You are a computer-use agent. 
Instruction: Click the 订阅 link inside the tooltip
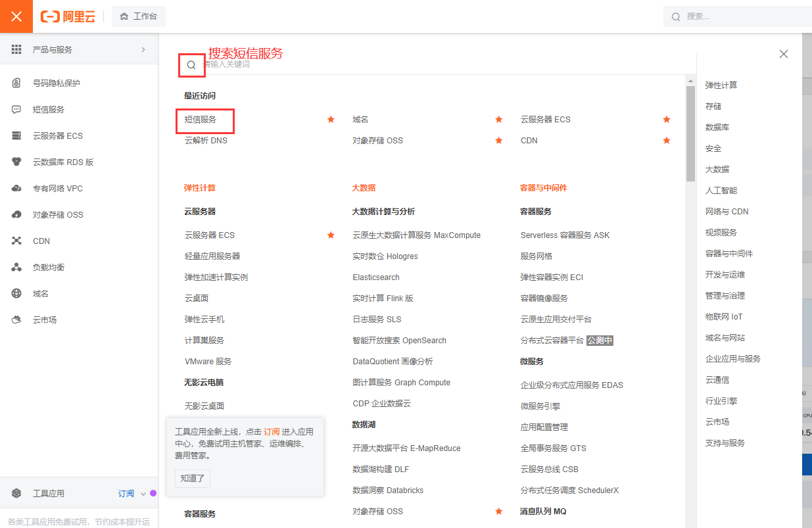[x=272, y=432]
